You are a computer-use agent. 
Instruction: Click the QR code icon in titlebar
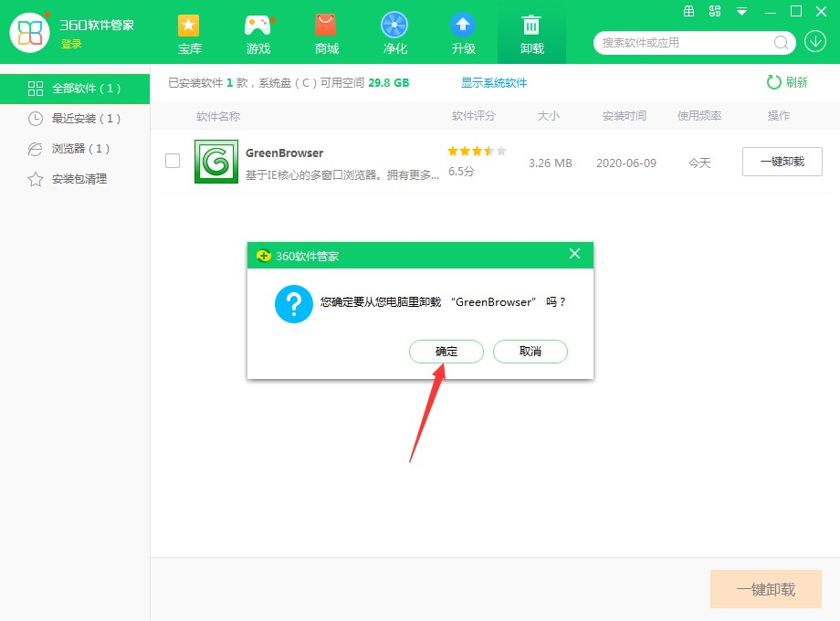[717, 12]
